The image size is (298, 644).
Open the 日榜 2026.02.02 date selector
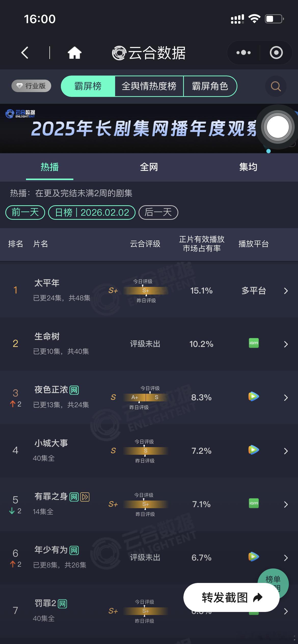coord(92,212)
